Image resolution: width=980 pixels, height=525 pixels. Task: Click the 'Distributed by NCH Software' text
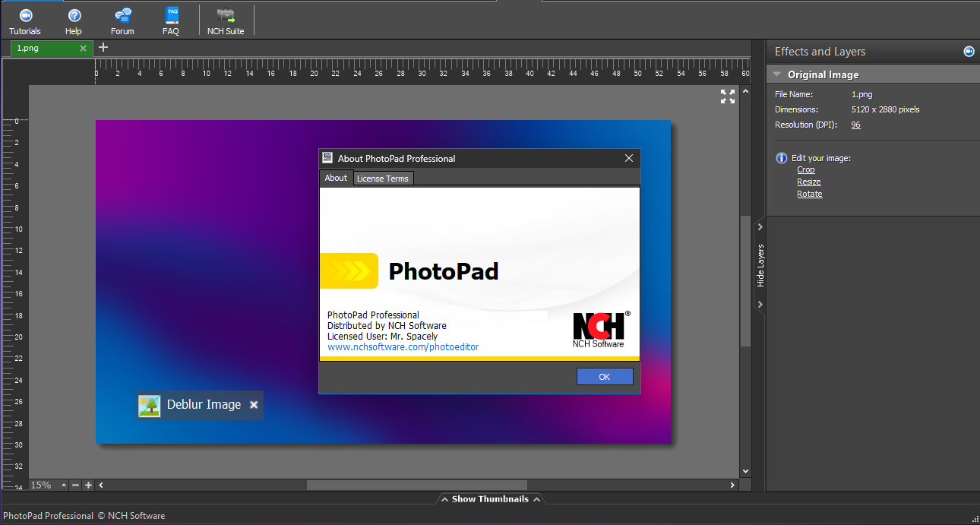(387, 325)
